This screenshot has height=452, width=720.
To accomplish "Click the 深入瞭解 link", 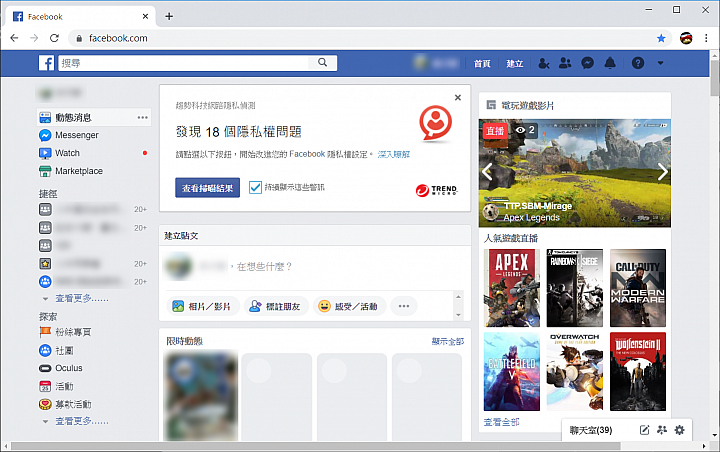I will [x=394, y=154].
